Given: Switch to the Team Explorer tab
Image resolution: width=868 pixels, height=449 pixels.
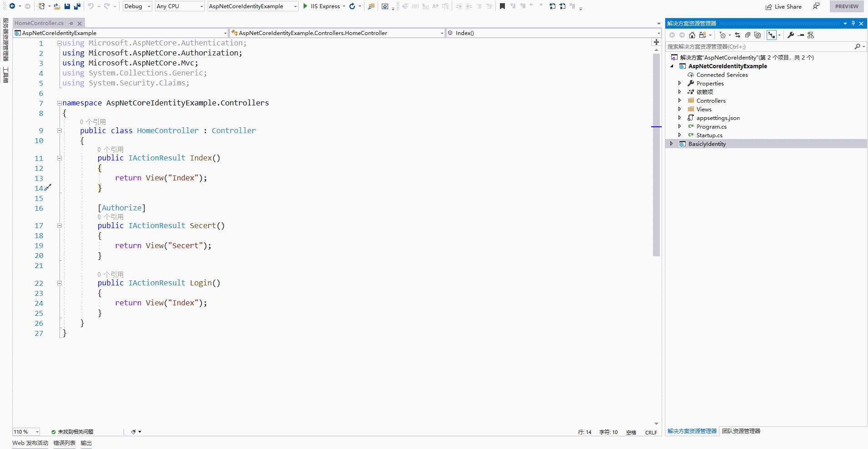Looking at the screenshot, I should [741, 431].
